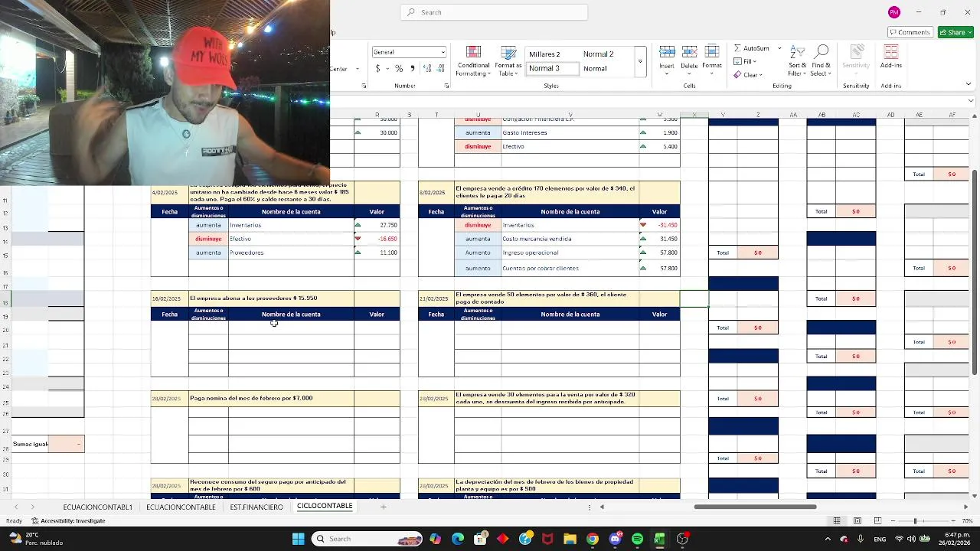The height and width of the screenshot is (551, 980).
Task: Open the Fill tool
Action: coord(745,61)
